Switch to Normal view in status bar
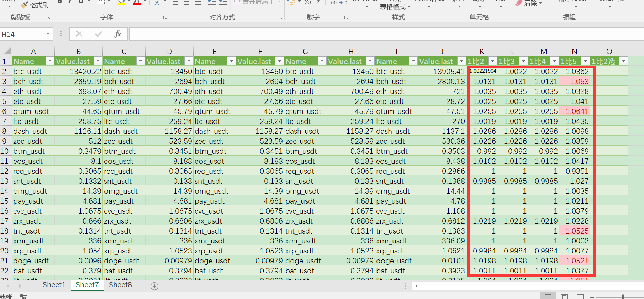644x299 pixels. [548, 297]
